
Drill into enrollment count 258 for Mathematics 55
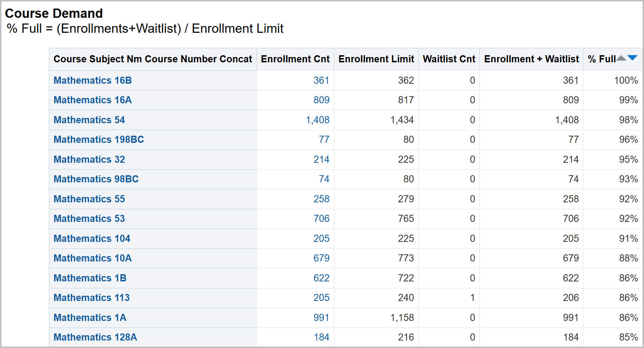pos(321,199)
